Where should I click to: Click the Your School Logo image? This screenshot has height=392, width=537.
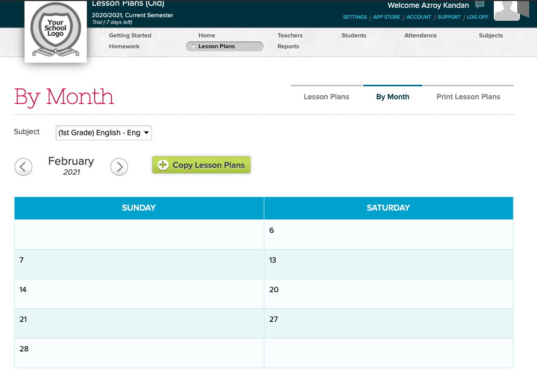point(56,32)
